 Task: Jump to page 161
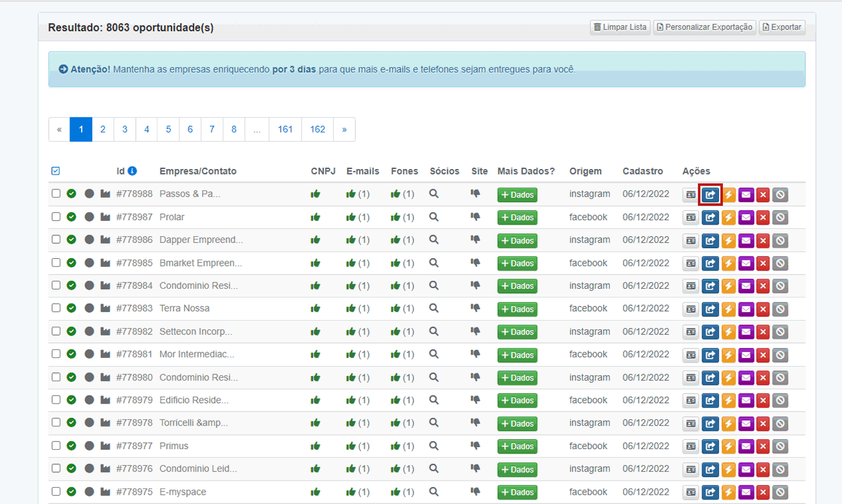click(x=286, y=129)
